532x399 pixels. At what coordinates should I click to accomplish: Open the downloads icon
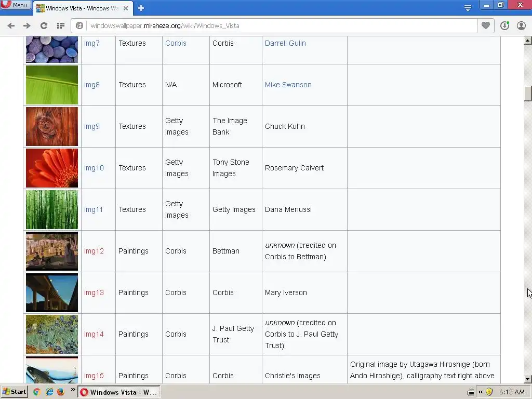pyautogui.click(x=504, y=26)
